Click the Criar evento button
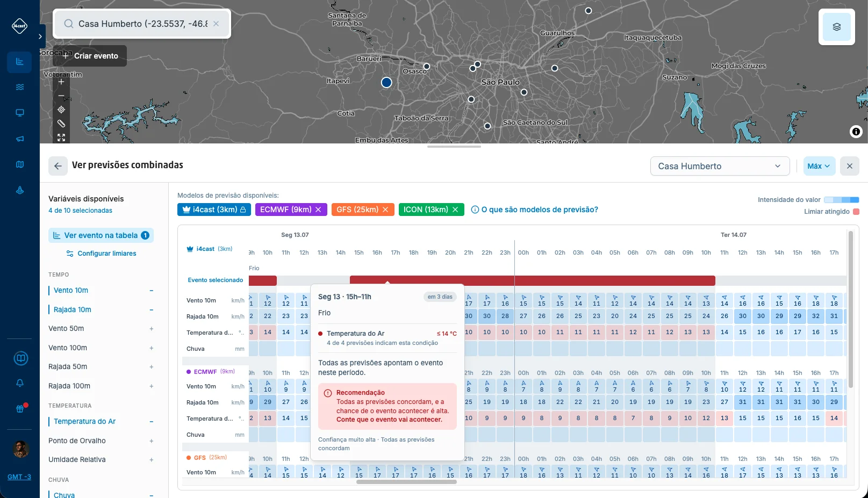 point(90,56)
